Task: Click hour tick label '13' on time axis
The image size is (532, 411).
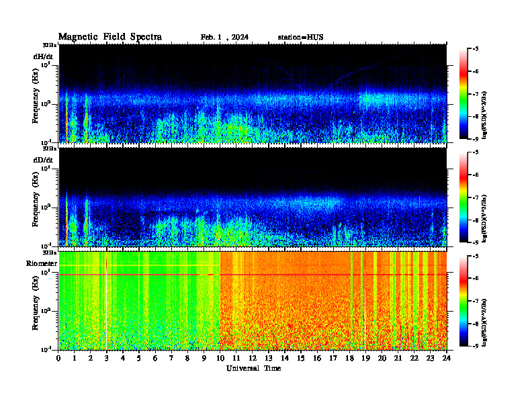Action: click(269, 358)
